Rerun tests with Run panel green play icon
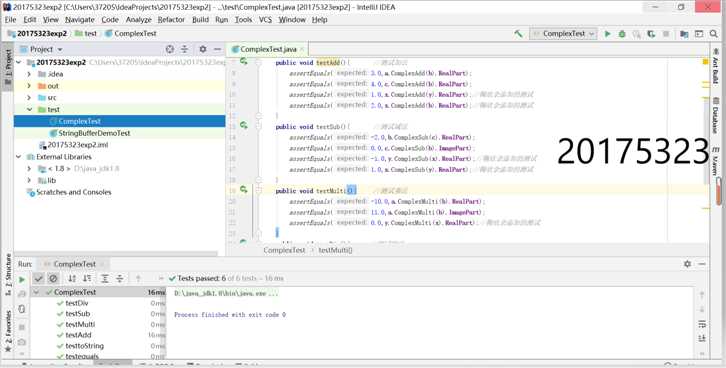This screenshot has width=726, height=368. (x=22, y=280)
